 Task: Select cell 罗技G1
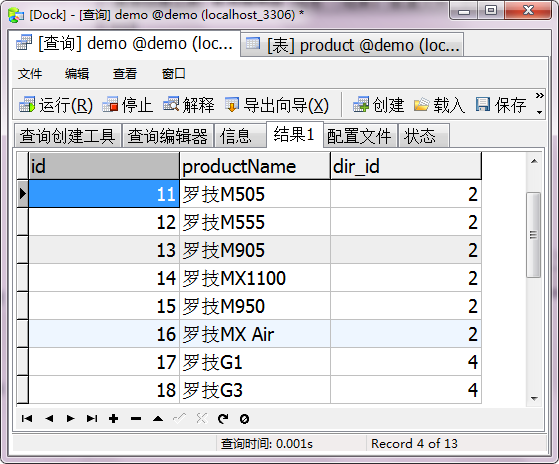pyautogui.click(x=255, y=362)
